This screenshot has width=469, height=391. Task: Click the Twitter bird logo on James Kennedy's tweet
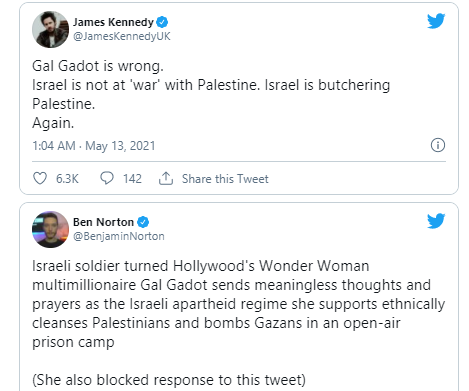436,21
